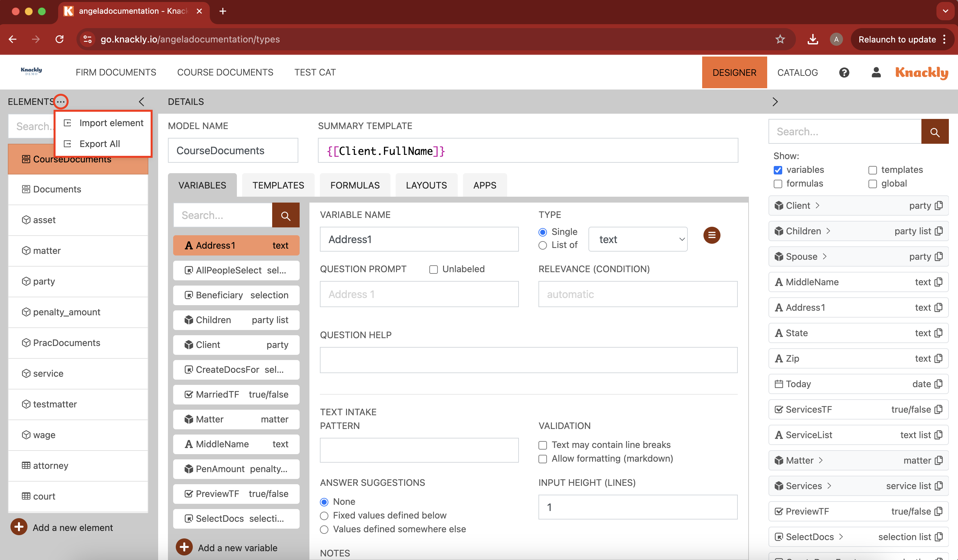Collapse the Elements panel with left chevron
The width and height of the screenshot is (958, 560).
[141, 102]
